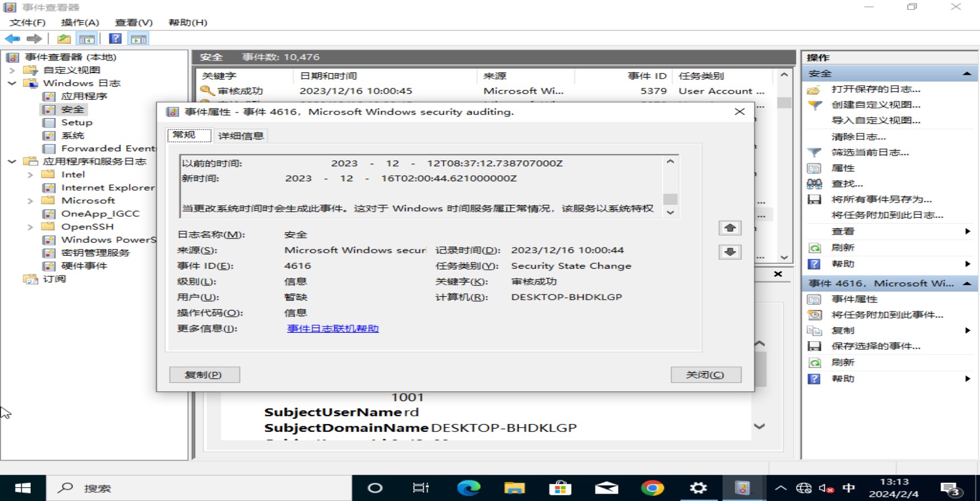Viewport: 980px width, 501px height.
Task: Toggle the console tree show/hide icon
Action: 87,39
